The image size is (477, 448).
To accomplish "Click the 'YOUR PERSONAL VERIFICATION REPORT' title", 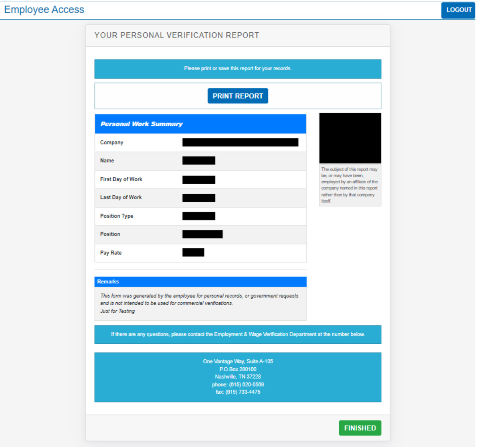I will point(177,35).
